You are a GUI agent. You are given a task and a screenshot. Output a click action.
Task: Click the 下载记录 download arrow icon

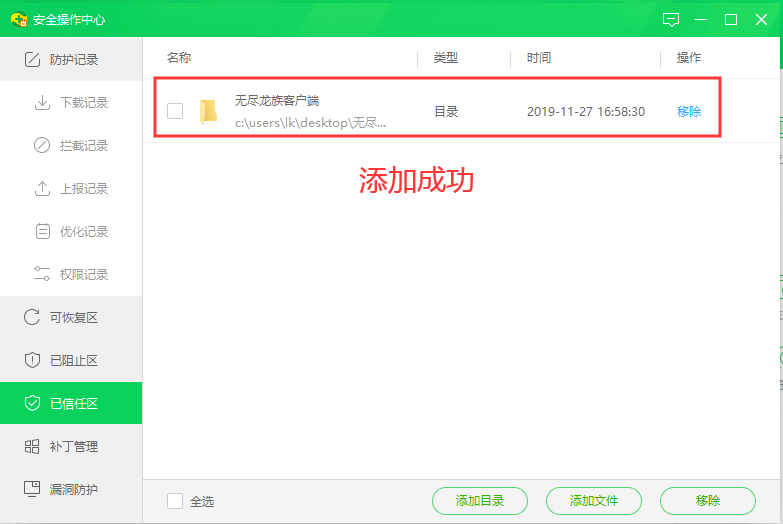[42, 102]
